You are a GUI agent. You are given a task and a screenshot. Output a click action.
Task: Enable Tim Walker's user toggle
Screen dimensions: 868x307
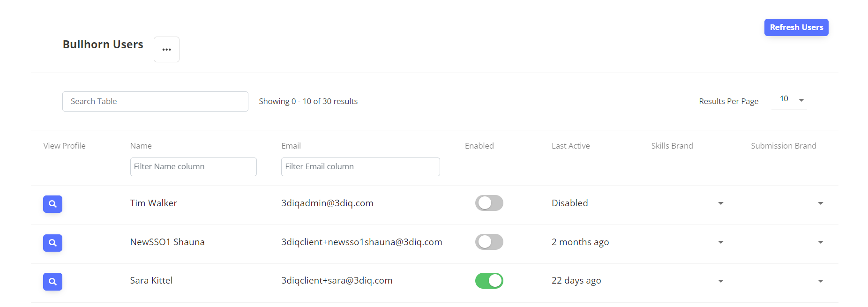pos(489,203)
